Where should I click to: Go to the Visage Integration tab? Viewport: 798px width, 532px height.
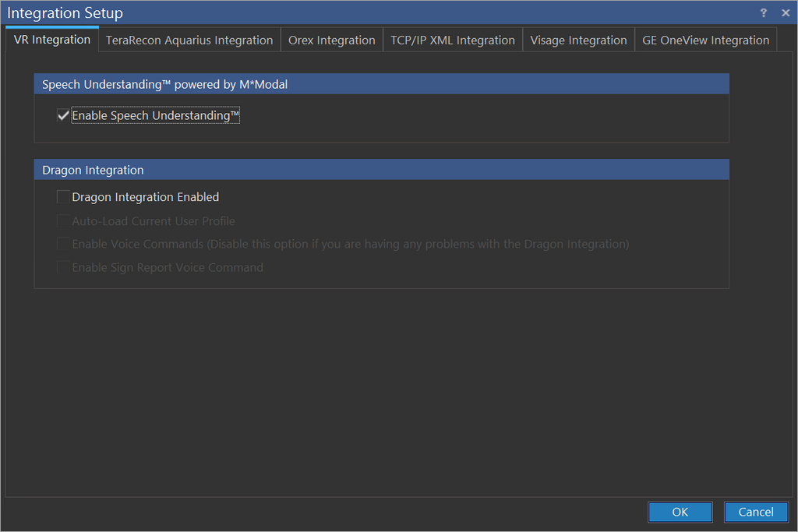(x=578, y=41)
